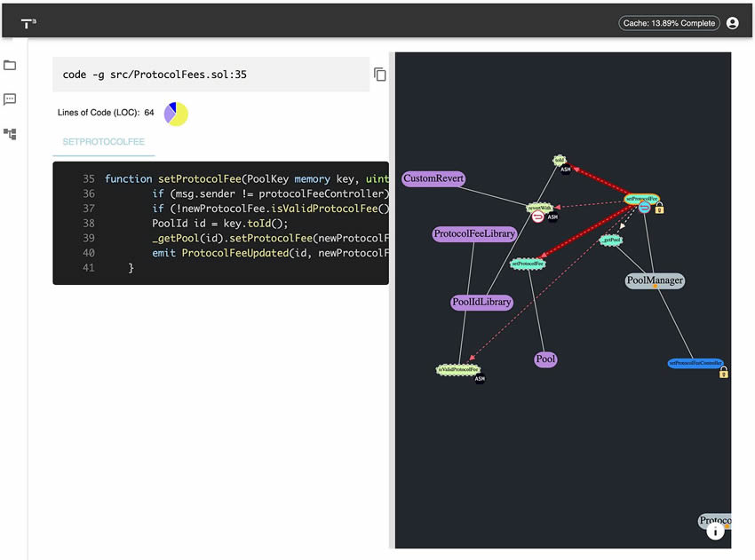Click the Cache 13.89% Complete indicator
The image size is (755, 560).
pyautogui.click(x=669, y=23)
